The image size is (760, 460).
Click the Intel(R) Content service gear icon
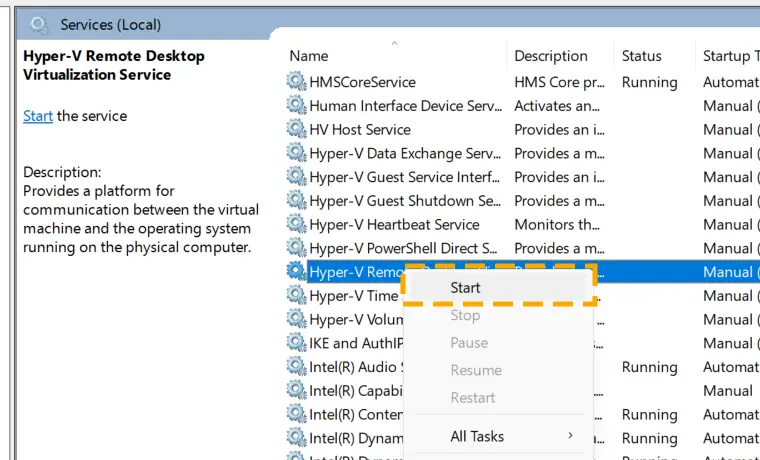click(x=296, y=413)
